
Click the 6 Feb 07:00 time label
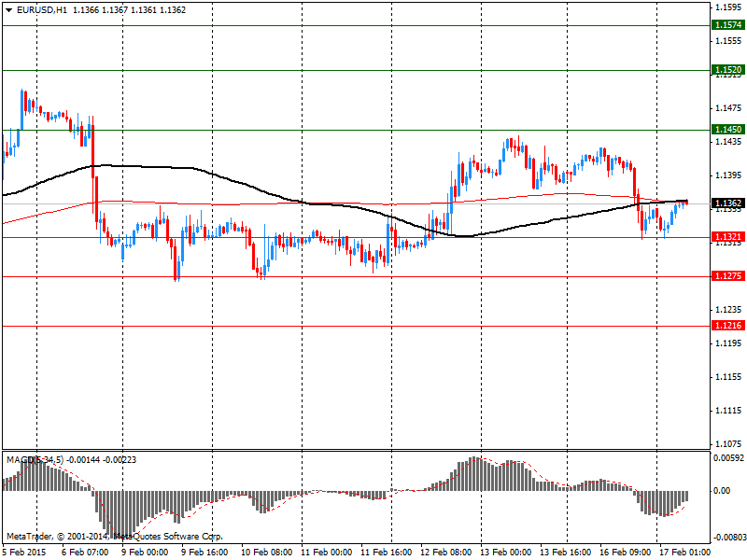coord(86,553)
